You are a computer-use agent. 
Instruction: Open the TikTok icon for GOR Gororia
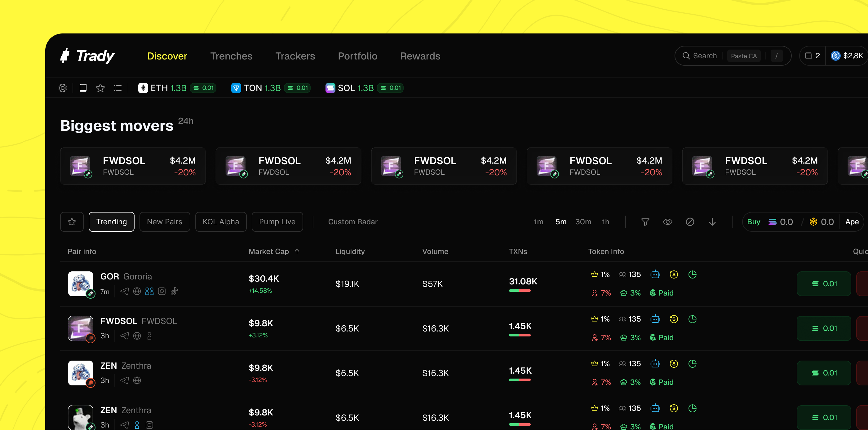click(x=174, y=291)
